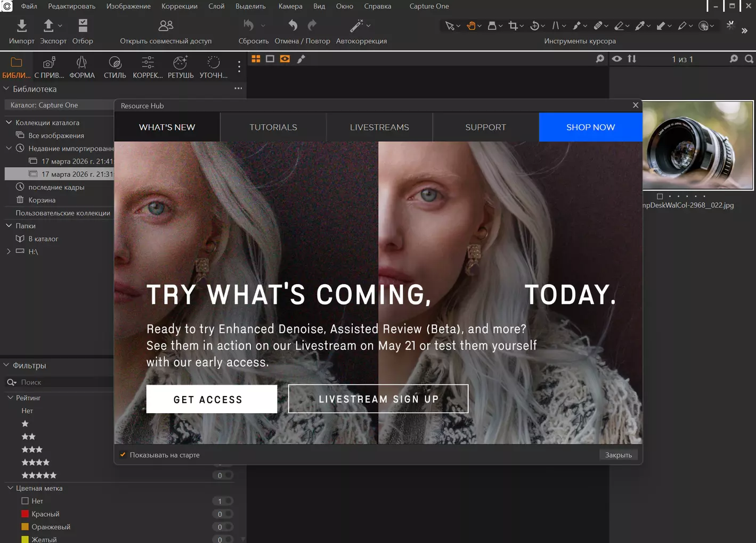
Task: Click the Import icon in the toolbar
Action: click(22, 26)
